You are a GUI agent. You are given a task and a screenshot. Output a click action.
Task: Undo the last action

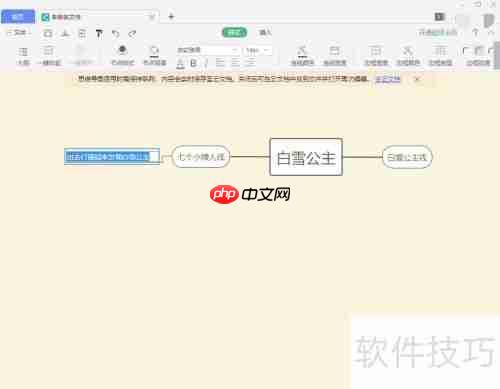click(115, 33)
